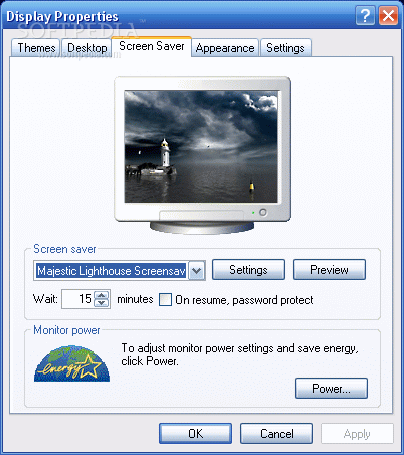The height and width of the screenshot is (455, 404).
Task: Confirm with the OK button
Action: pos(195,434)
